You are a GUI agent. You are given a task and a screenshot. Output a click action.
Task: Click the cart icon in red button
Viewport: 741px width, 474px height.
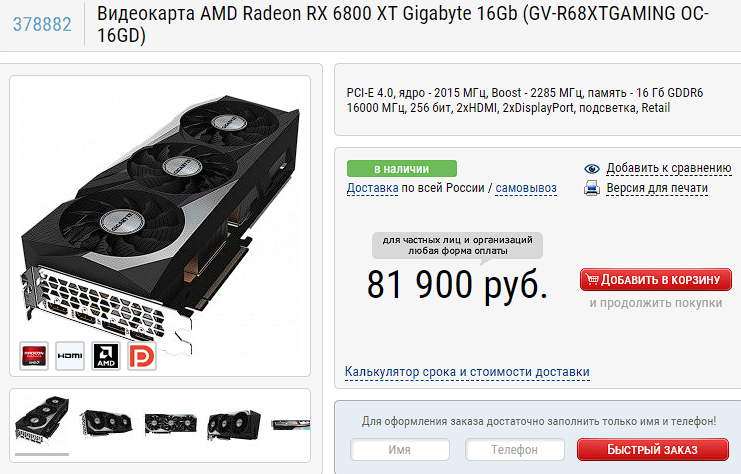tap(591, 279)
